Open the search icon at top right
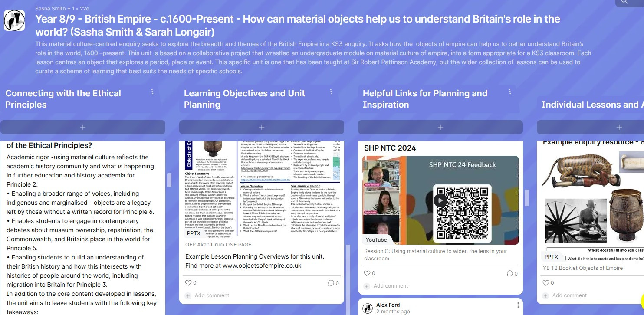 [x=624, y=2]
